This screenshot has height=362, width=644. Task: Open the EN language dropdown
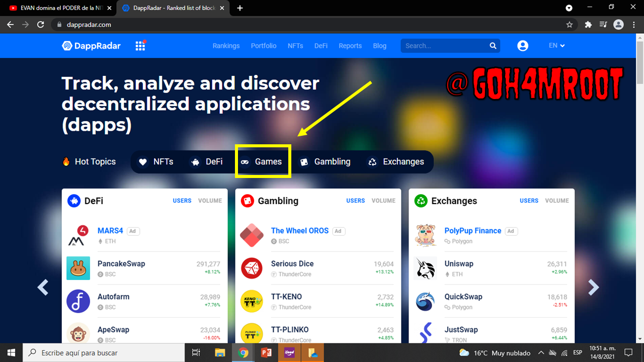pyautogui.click(x=557, y=46)
